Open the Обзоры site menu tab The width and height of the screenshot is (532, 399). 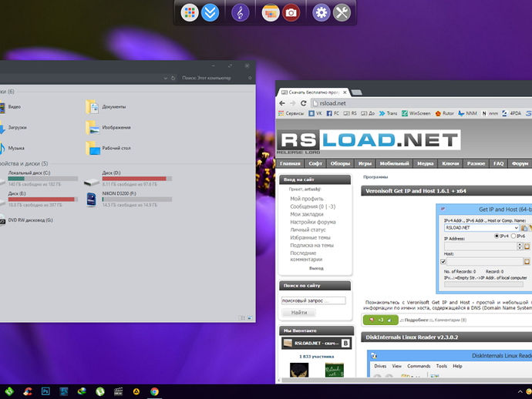tap(340, 163)
